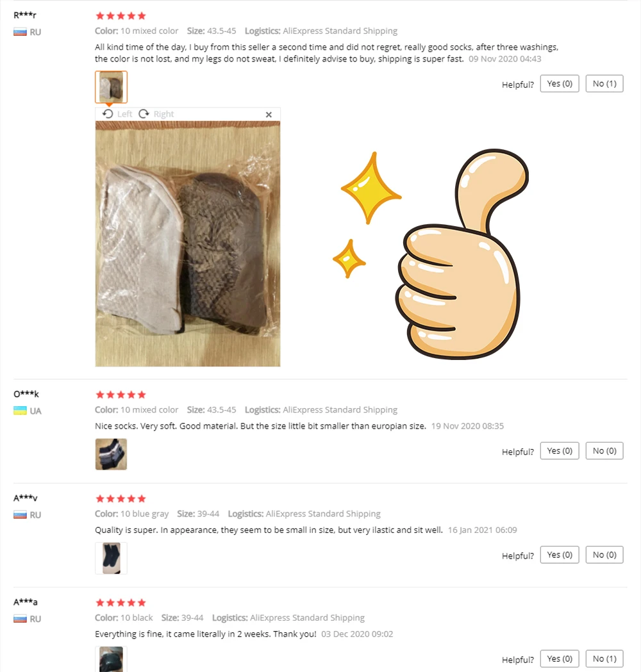The image size is (641, 672).
Task: Vote No (1) on R***r's review
Action: pos(604,83)
